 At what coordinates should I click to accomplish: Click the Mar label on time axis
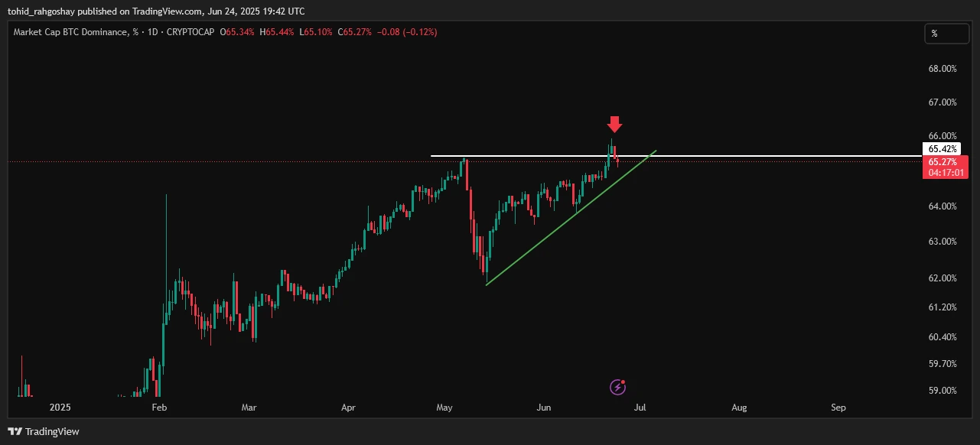249,408
